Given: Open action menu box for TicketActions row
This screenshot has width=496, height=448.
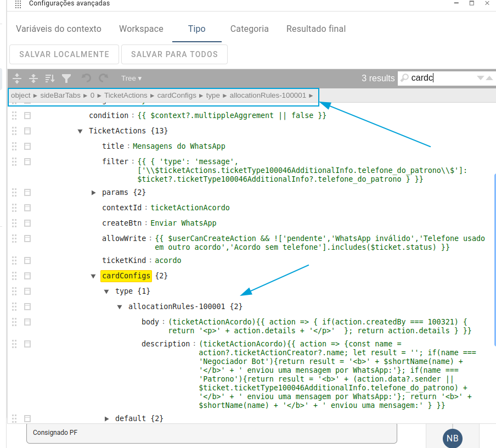Looking at the screenshot, I should point(27,131).
